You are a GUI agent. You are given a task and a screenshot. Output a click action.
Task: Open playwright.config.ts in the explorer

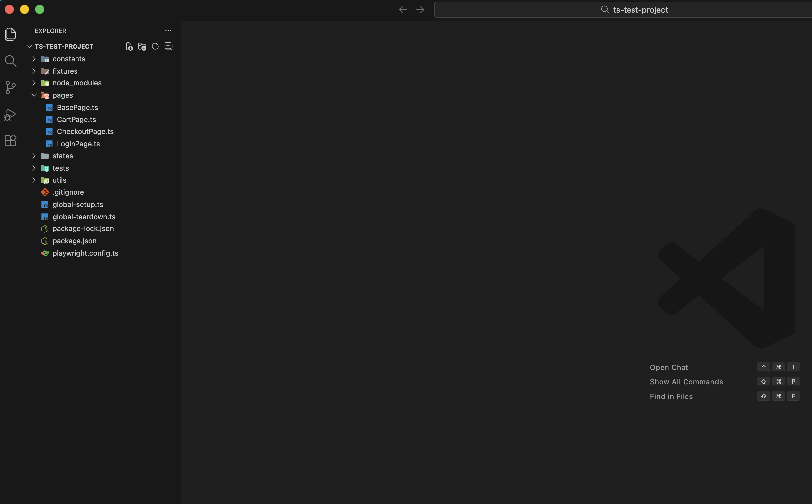click(85, 253)
